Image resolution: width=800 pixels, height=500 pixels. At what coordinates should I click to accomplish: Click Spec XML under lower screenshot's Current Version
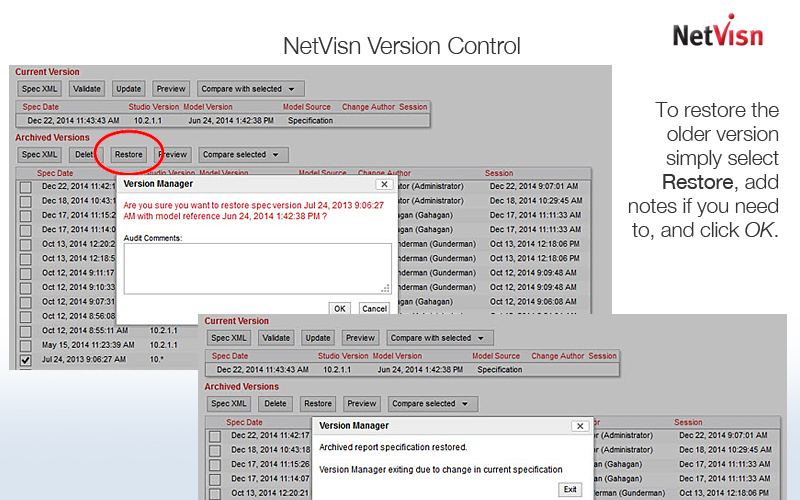(229, 338)
